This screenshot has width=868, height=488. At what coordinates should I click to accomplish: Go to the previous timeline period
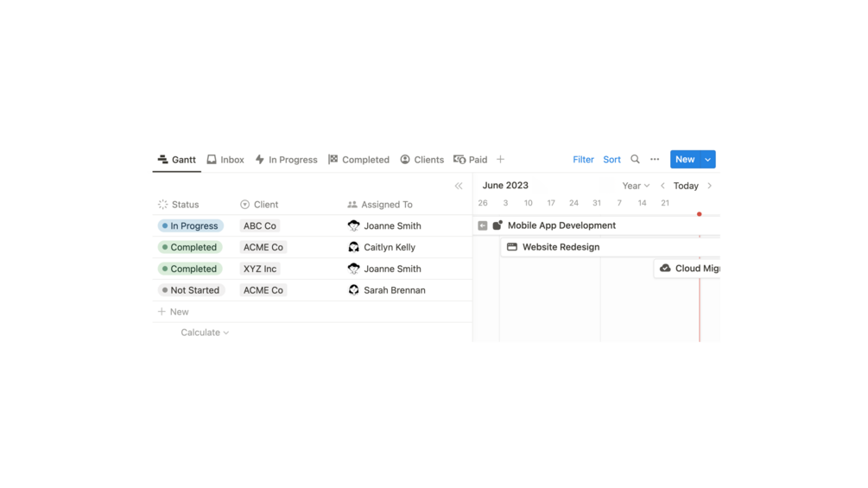(x=662, y=186)
